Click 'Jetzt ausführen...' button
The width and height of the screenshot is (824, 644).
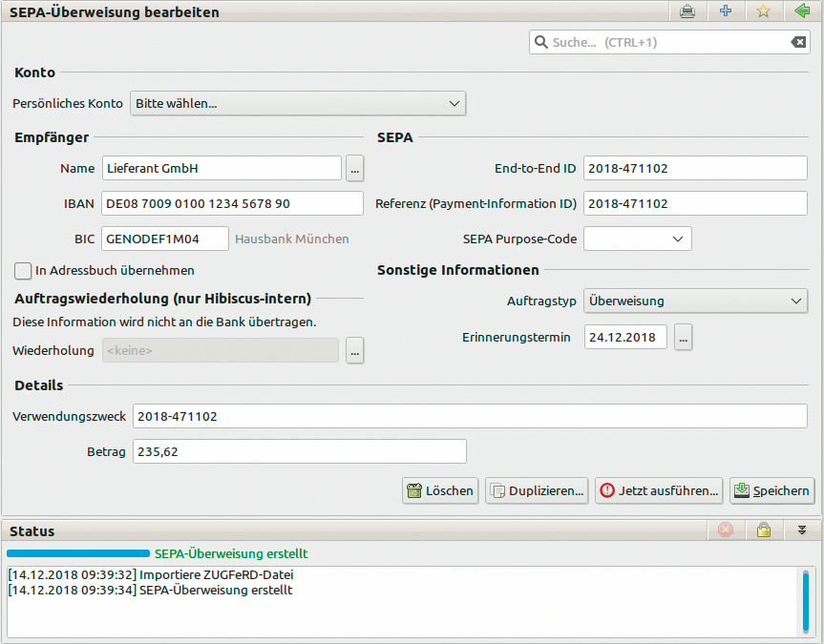pos(658,491)
